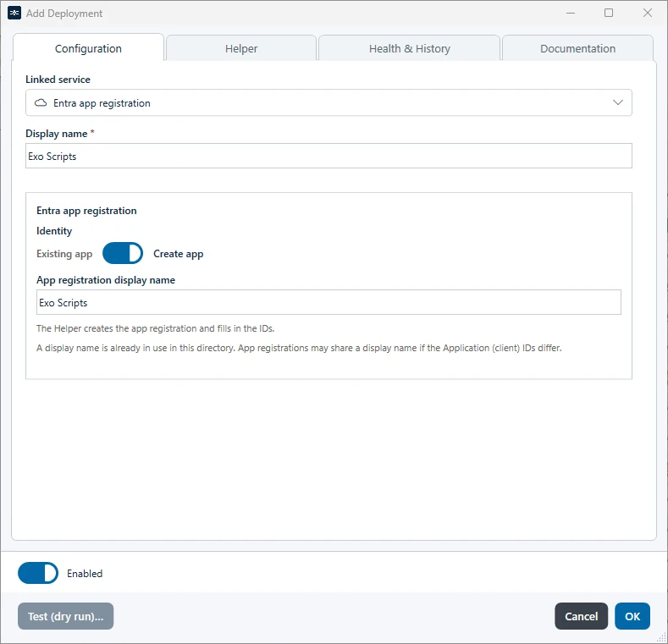Click the cloud icon in Linked service field
This screenshot has width=668, height=644.
coord(41,103)
